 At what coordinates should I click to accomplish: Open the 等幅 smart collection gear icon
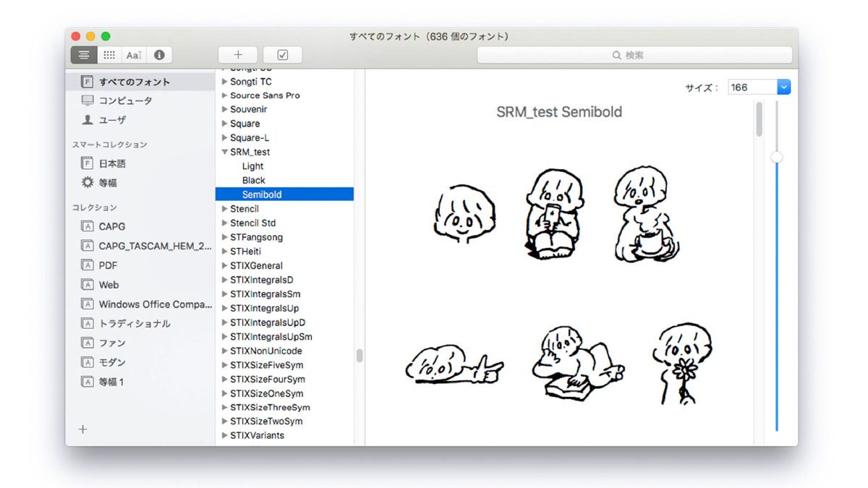coord(88,183)
